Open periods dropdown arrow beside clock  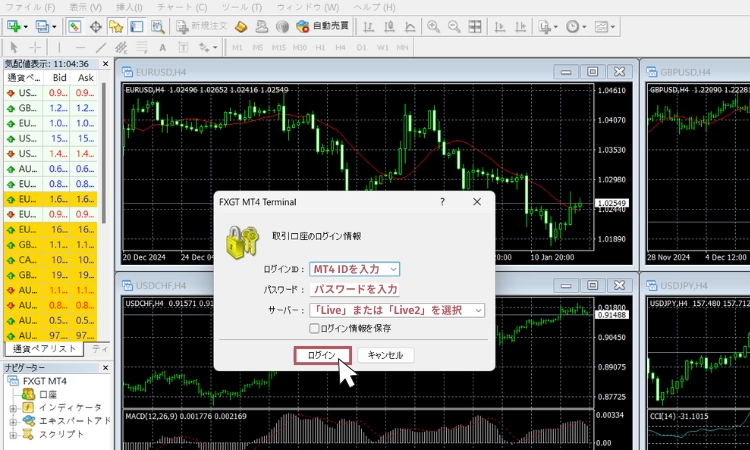(x=584, y=27)
